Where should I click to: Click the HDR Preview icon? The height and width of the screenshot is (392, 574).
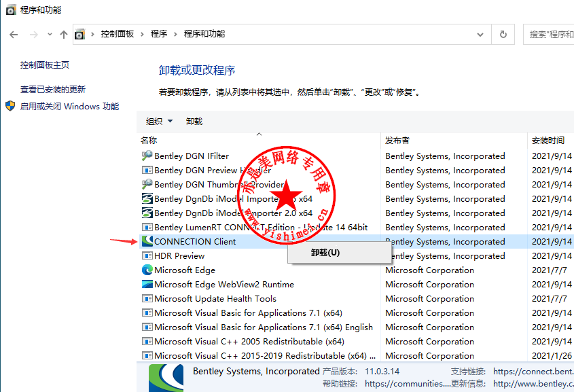[x=147, y=256]
